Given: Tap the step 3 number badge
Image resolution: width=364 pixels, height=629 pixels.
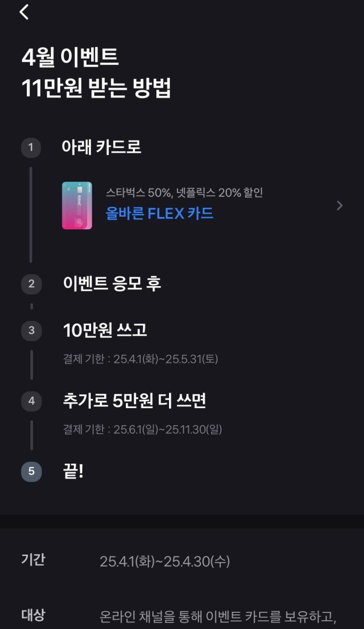Looking at the screenshot, I should point(31,331).
